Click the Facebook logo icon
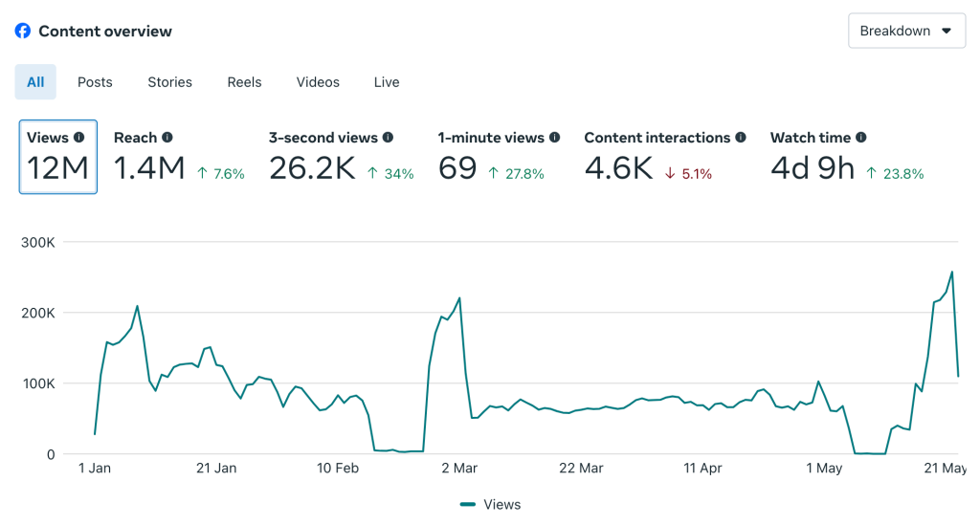Viewport: 980px width, 525px height. 23,31
